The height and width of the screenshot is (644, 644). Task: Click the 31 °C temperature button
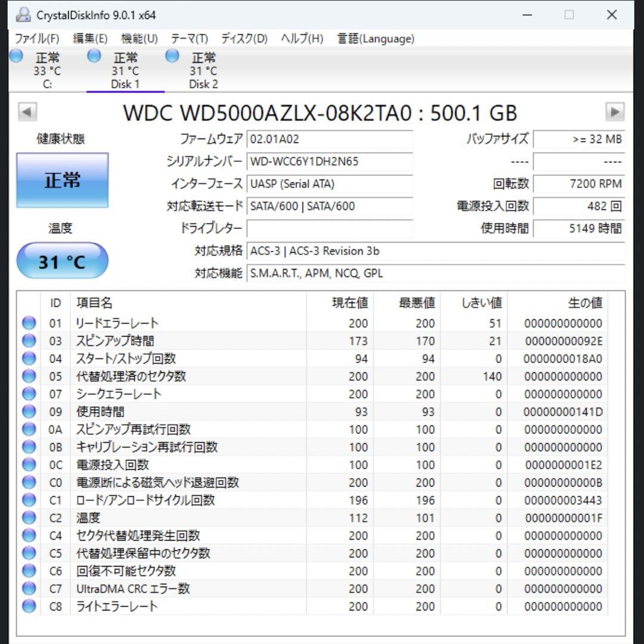coord(63,261)
